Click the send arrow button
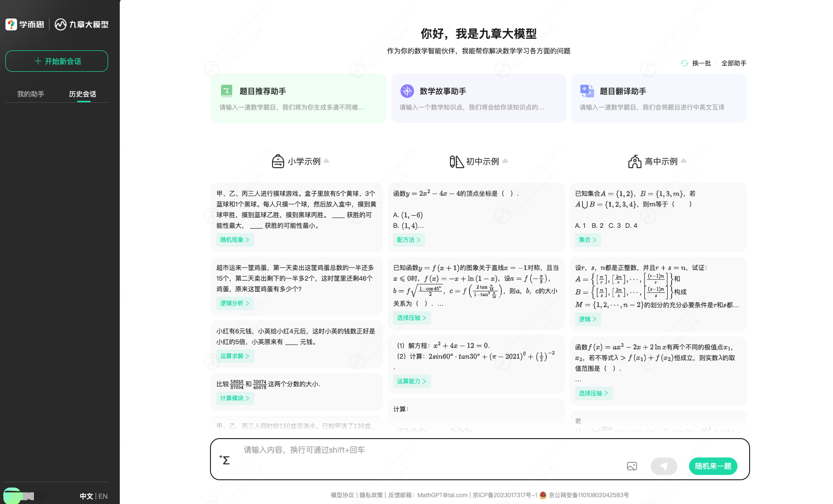The image size is (833, 504). (664, 466)
